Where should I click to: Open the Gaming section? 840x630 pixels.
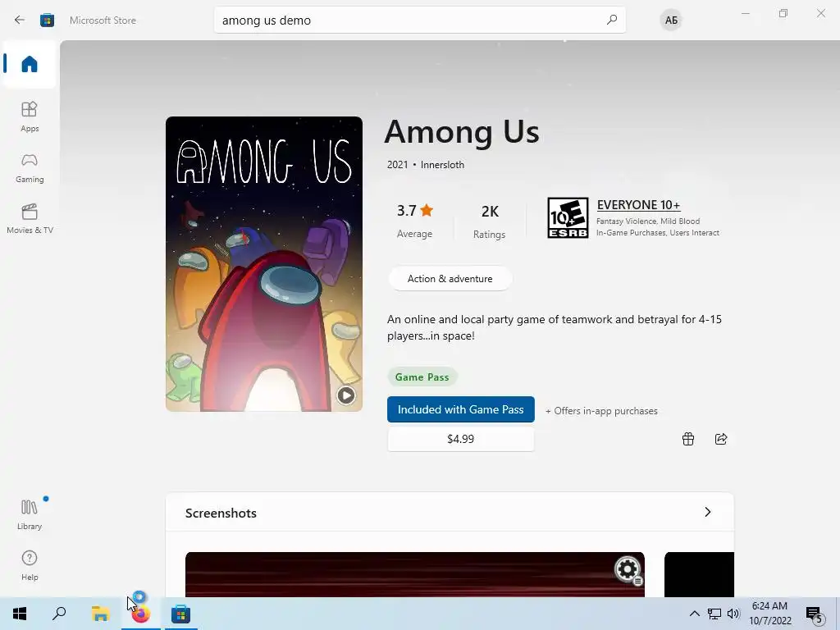pyautogui.click(x=30, y=167)
